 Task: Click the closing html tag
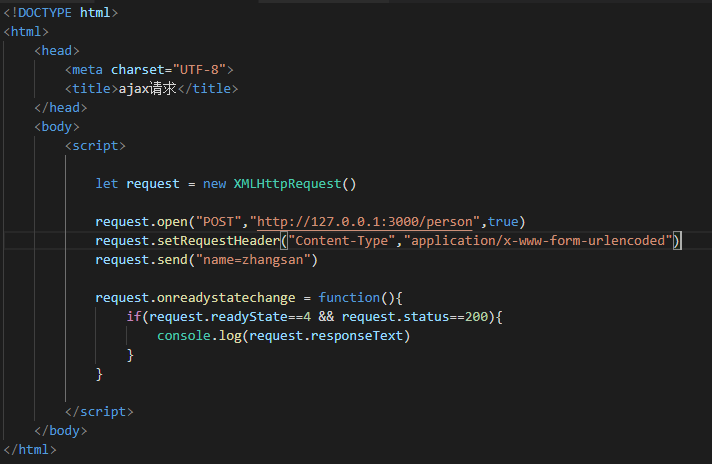tap(30, 450)
